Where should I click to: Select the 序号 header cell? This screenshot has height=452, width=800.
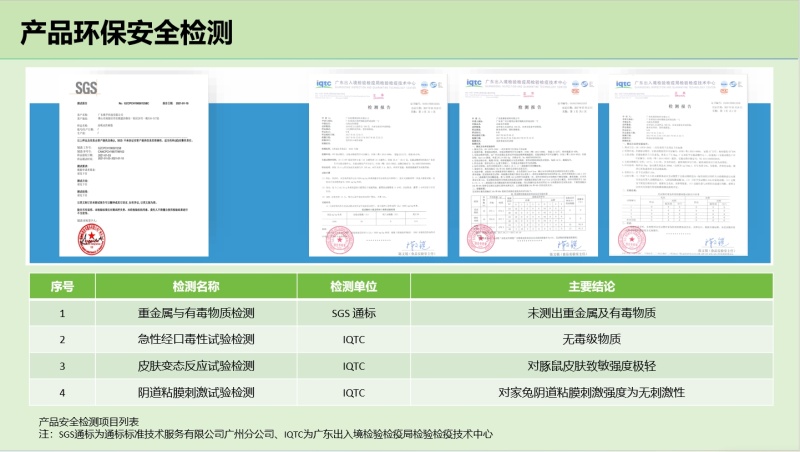pyautogui.click(x=62, y=286)
